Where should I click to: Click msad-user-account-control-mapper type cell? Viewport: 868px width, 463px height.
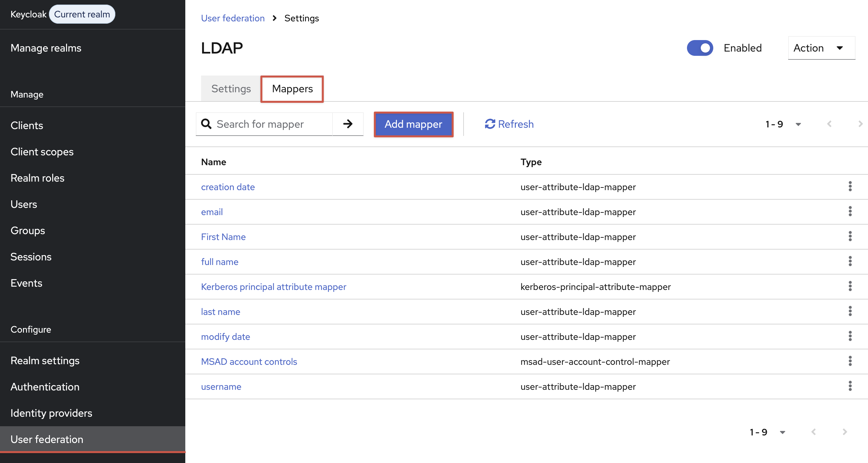coord(595,361)
